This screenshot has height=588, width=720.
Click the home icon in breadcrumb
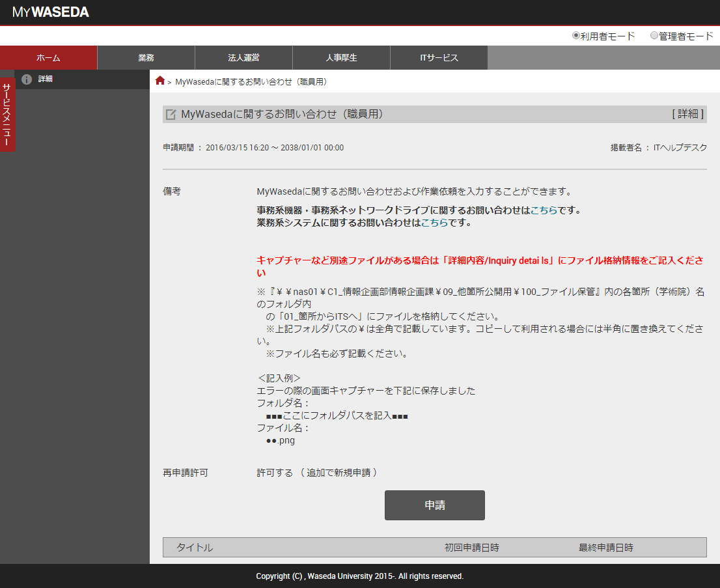[x=159, y=81]
